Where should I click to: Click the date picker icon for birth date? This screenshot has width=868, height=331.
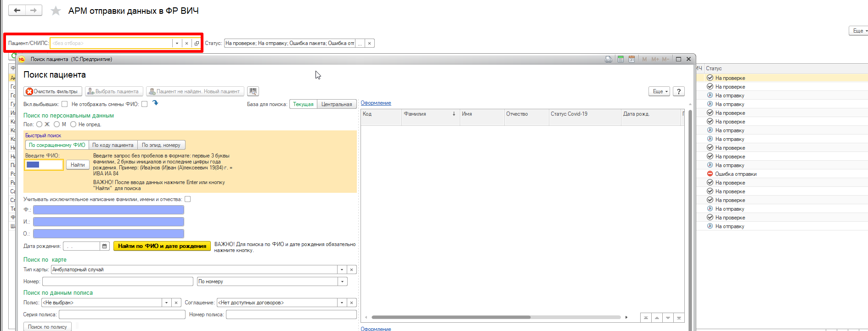(105, 247)
